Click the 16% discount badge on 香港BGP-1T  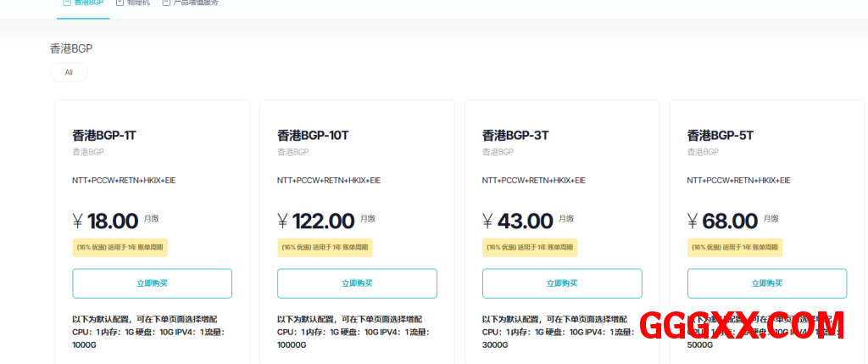click(120, 248)
